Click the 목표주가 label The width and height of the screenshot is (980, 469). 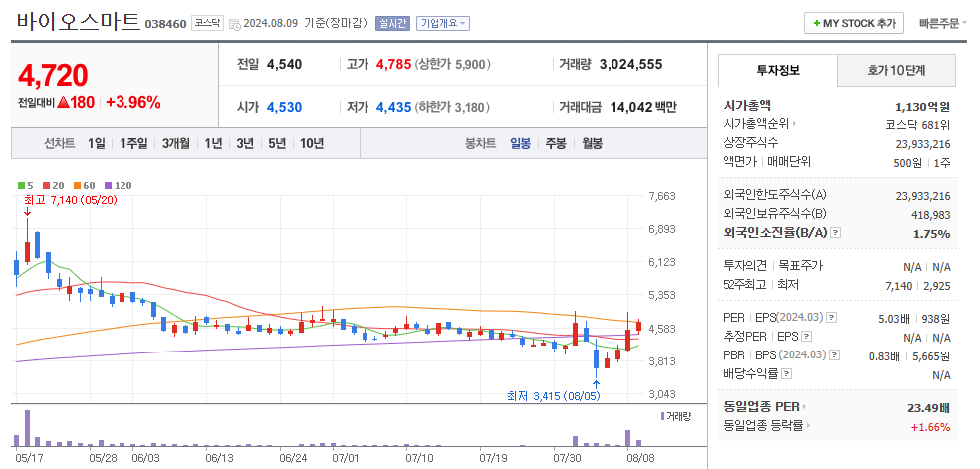(800, 266)
